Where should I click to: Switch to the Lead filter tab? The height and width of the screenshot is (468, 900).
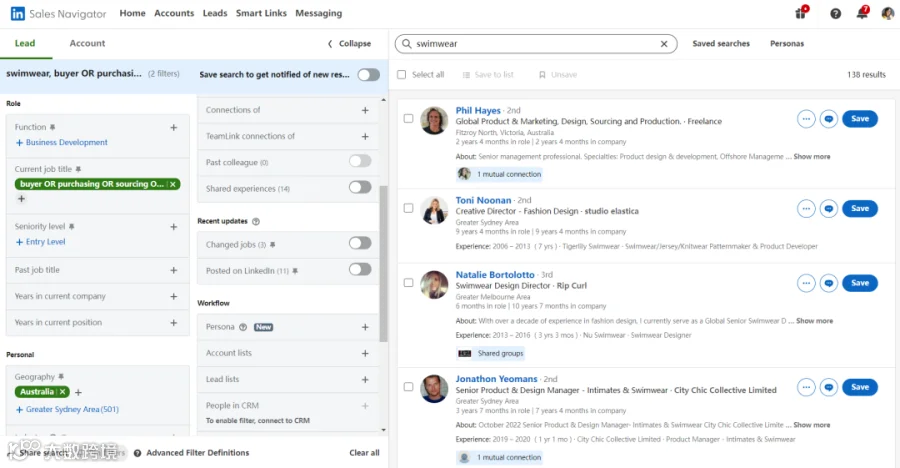[x=25, y=44]
